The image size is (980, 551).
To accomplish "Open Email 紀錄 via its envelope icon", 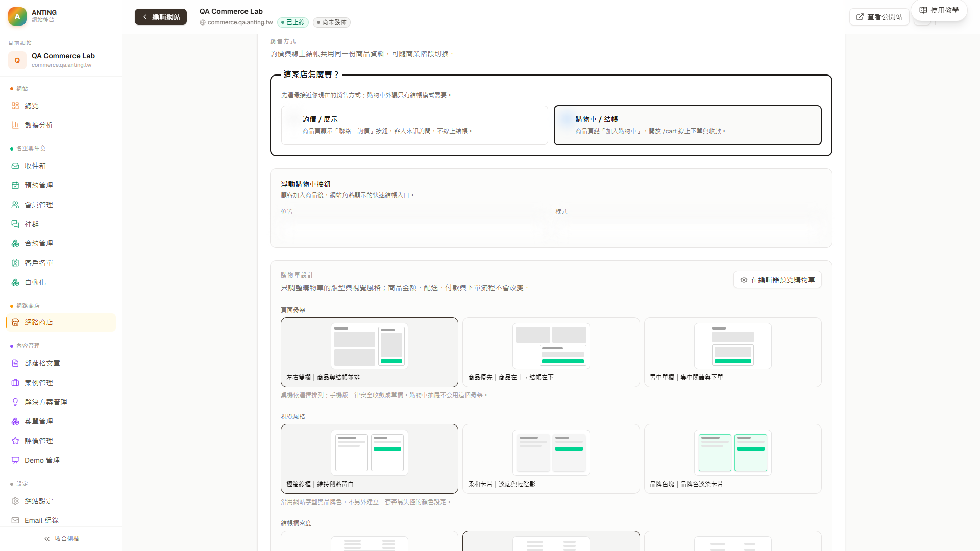I will [x=15, y=520].
